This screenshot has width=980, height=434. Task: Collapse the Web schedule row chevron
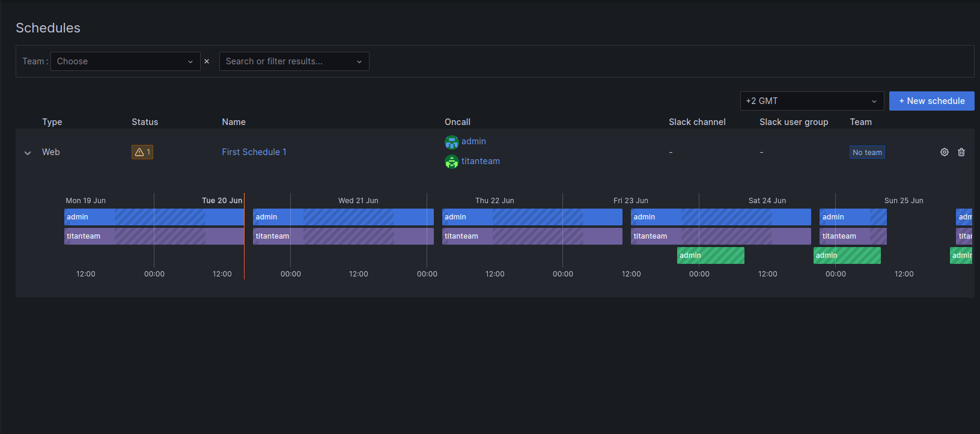tap(28, 153)
